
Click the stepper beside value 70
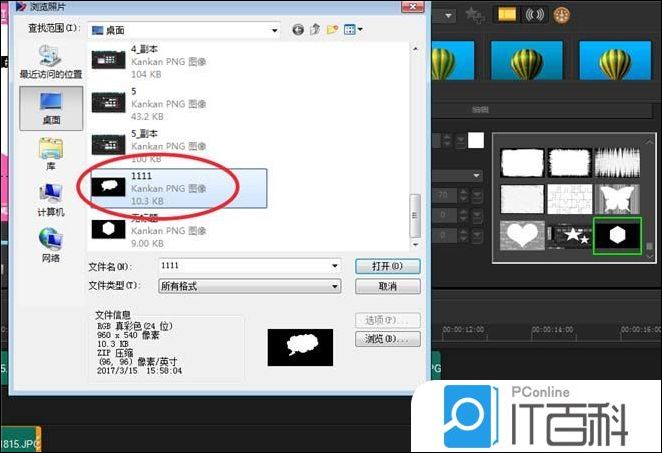(464, 195)
